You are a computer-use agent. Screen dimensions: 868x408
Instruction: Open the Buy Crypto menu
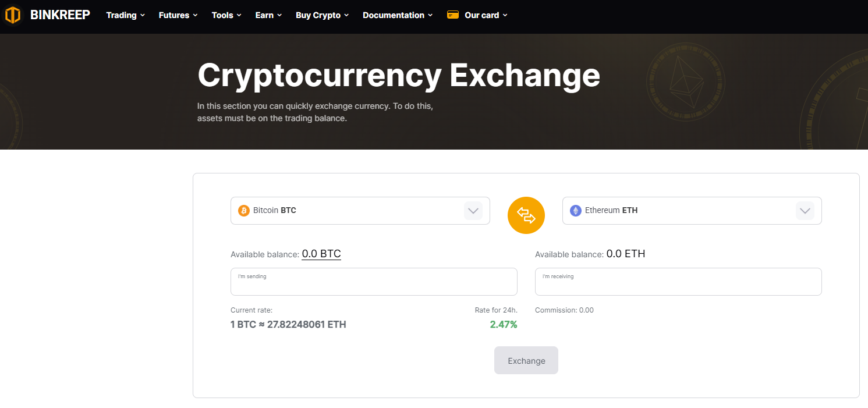click(322, 15)
